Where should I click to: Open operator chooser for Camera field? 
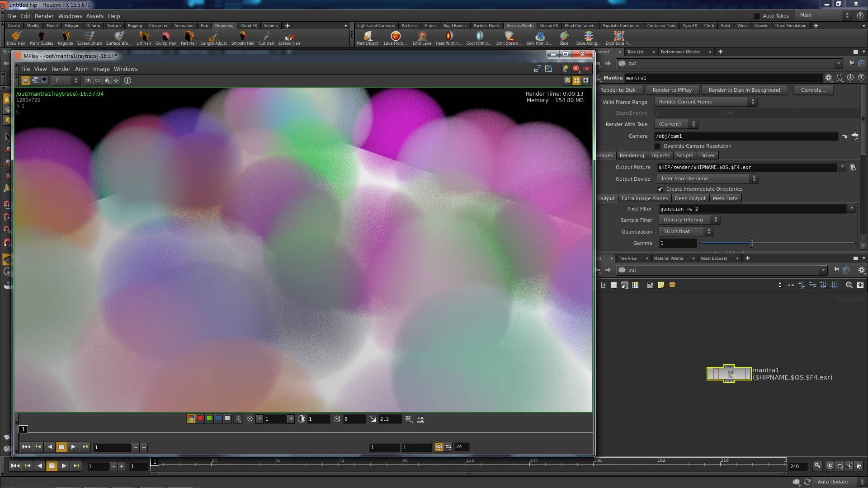855,136
